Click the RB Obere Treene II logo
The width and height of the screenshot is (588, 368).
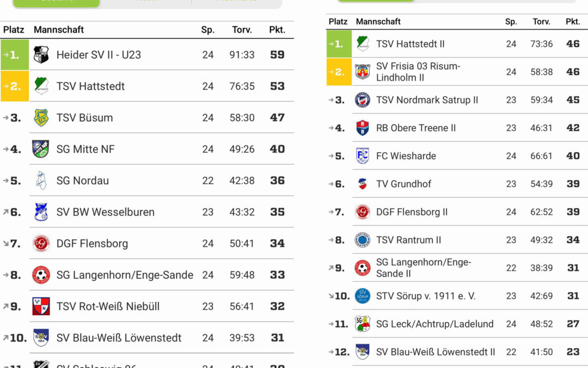pos(363,128)
